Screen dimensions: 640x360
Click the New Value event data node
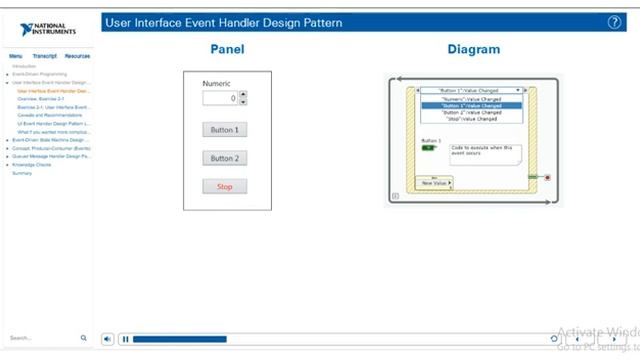434,183
